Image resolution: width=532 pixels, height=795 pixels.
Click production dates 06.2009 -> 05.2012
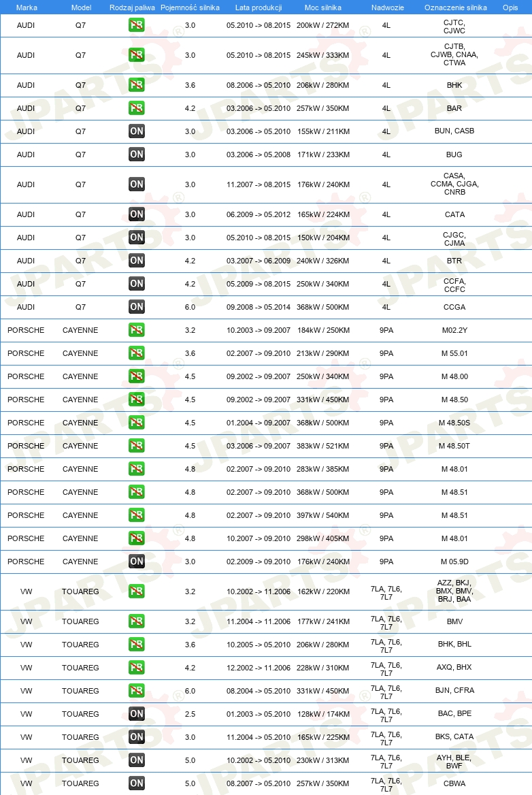(x=259, y=214)
